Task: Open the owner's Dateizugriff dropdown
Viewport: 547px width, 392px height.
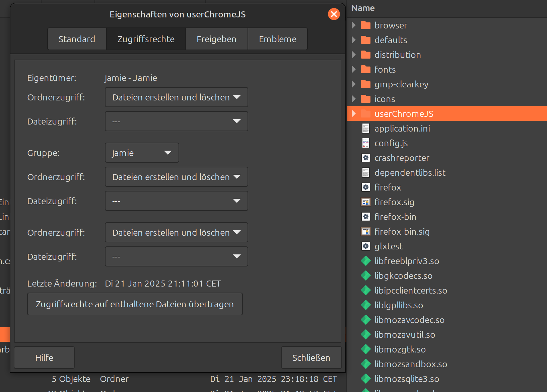Action: click(176, 122)
